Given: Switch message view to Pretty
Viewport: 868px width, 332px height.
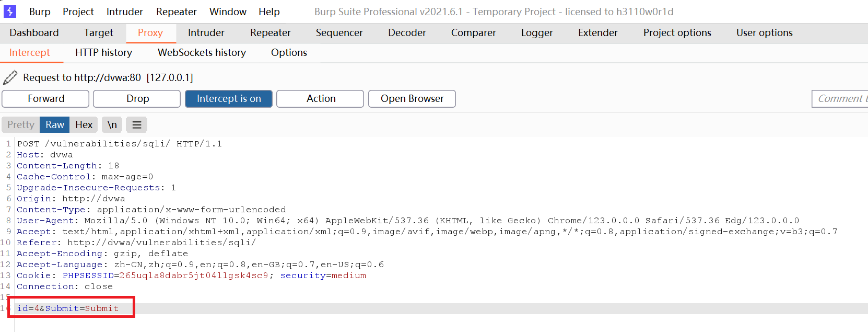Looking at the screenshot, I should (21, 125).
